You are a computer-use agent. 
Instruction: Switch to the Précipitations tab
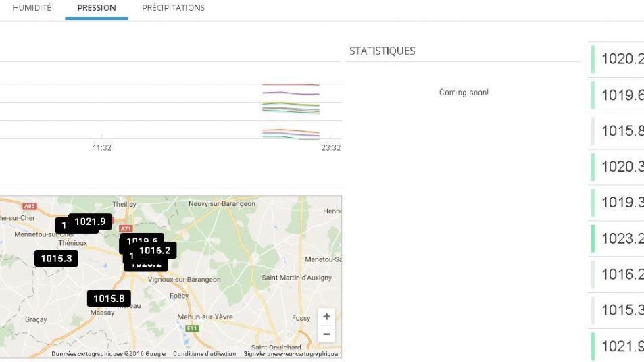point(173,8)
